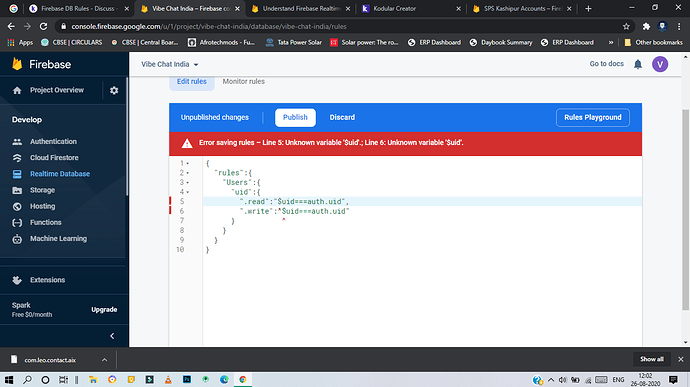Switch to SPS Kashipur Accounts browser tab

tap(522, 8)
